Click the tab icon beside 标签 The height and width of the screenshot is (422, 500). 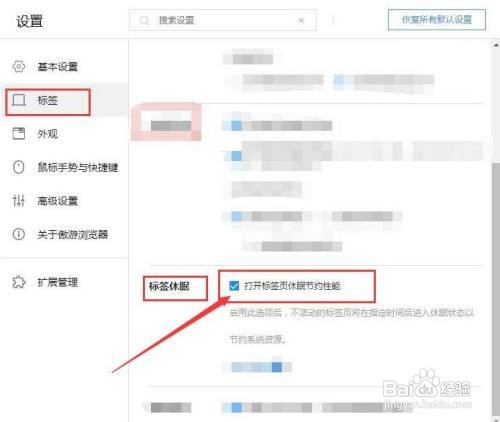click(x=19, y=100)
